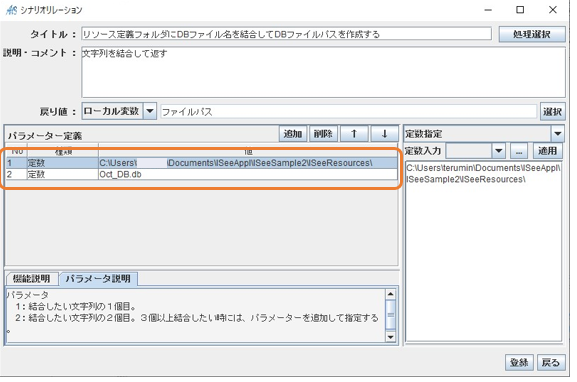Close the シナリオリレーション window

[552, 10]
